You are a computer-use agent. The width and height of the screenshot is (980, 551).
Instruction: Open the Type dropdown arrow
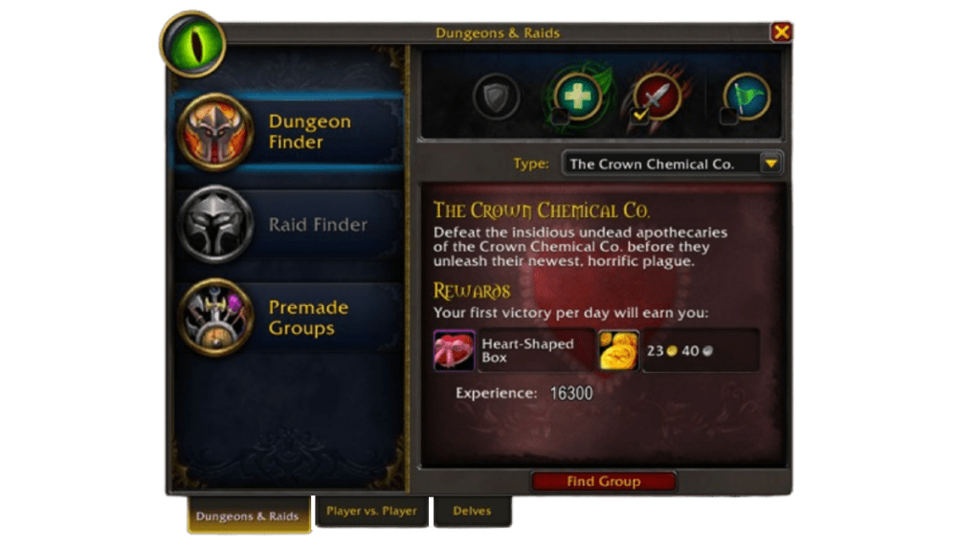771,164
